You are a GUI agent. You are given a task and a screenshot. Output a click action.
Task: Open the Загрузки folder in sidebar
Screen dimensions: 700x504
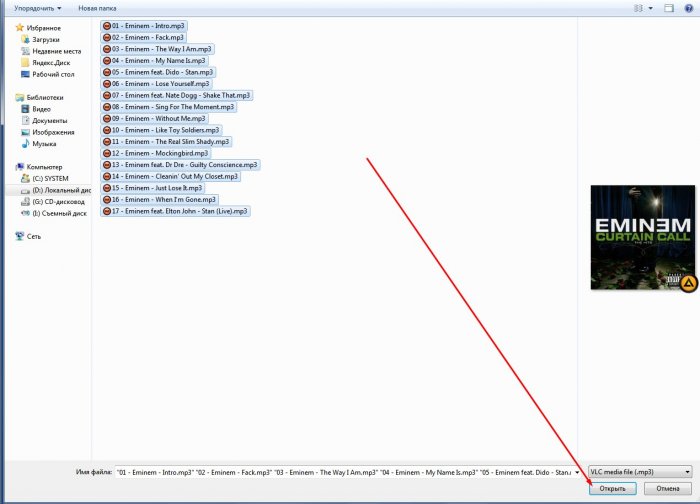pos(46,40)
